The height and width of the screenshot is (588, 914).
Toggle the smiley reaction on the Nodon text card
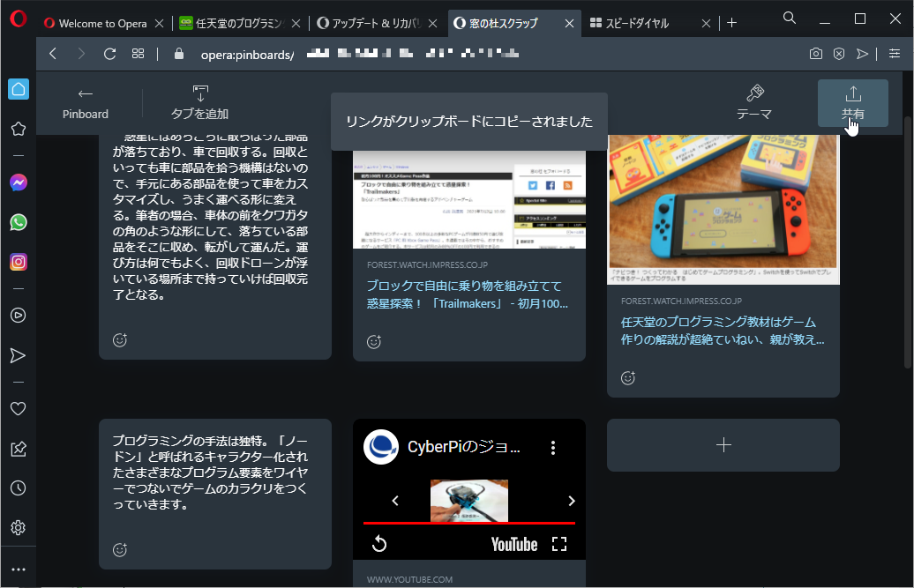click(119, 549)
